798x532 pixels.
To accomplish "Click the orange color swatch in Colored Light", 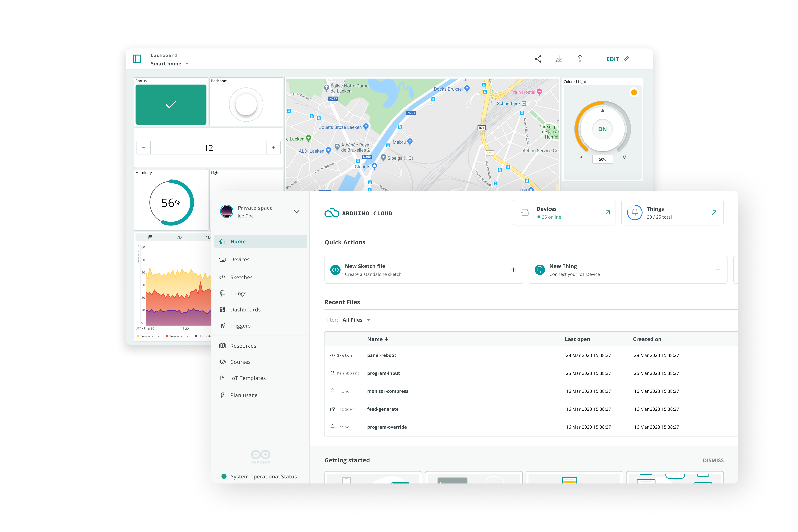I will click(x=634, y=92).
